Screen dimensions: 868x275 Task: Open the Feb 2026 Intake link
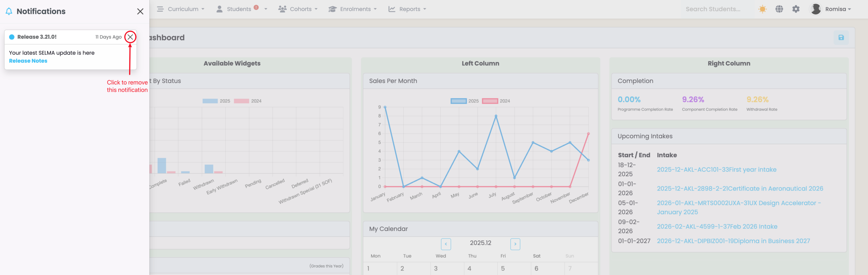click(717, 226)
